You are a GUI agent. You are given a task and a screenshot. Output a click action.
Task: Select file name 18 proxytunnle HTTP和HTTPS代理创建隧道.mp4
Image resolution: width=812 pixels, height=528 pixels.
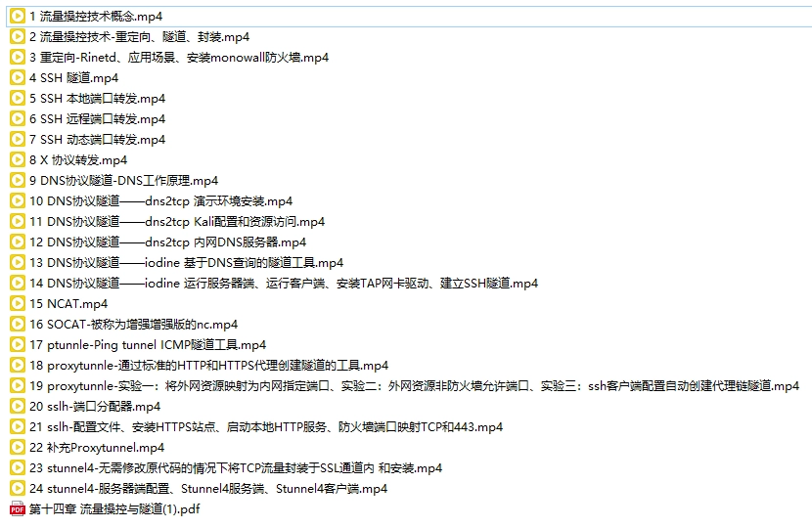tap(208, 366)
